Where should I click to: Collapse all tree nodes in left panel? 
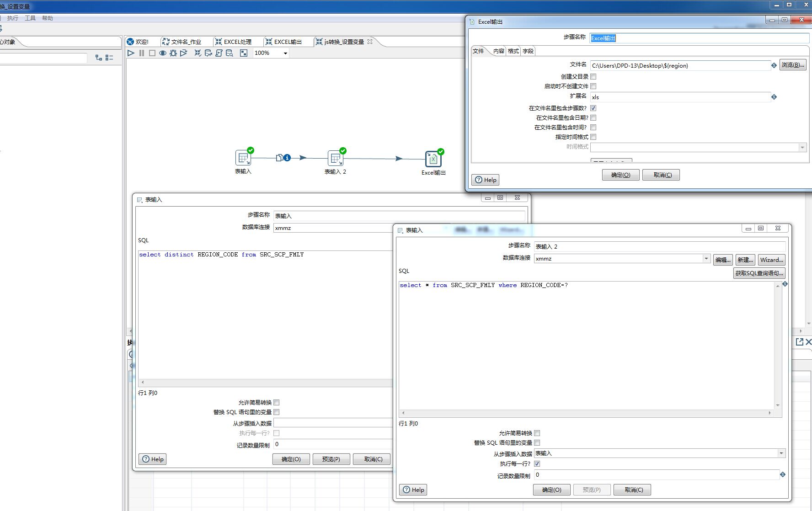tap(109, 58)
